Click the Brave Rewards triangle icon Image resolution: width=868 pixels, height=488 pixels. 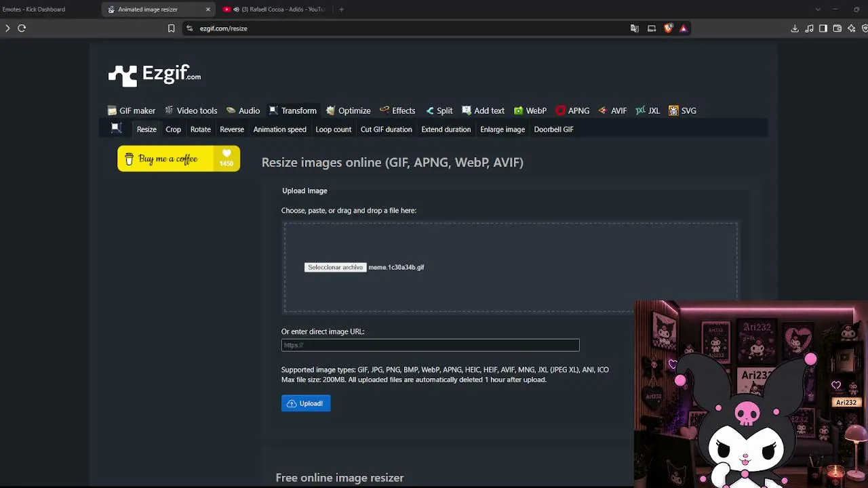tap(684, 28)
